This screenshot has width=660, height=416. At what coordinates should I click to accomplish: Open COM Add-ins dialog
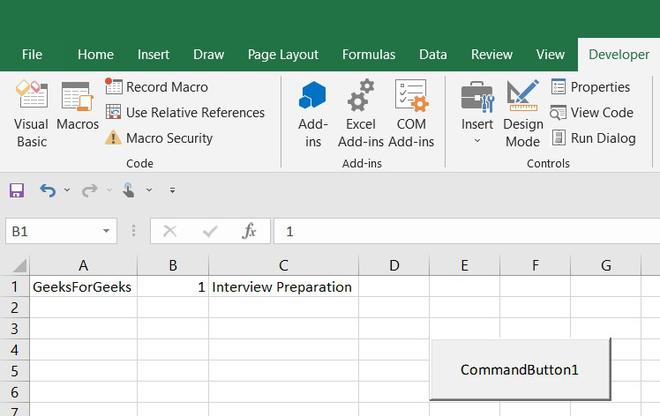(x=411, y=114)
